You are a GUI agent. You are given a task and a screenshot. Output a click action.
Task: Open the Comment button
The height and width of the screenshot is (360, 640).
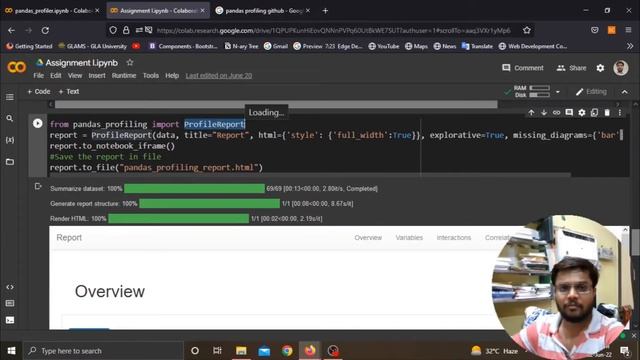[523, 68]
